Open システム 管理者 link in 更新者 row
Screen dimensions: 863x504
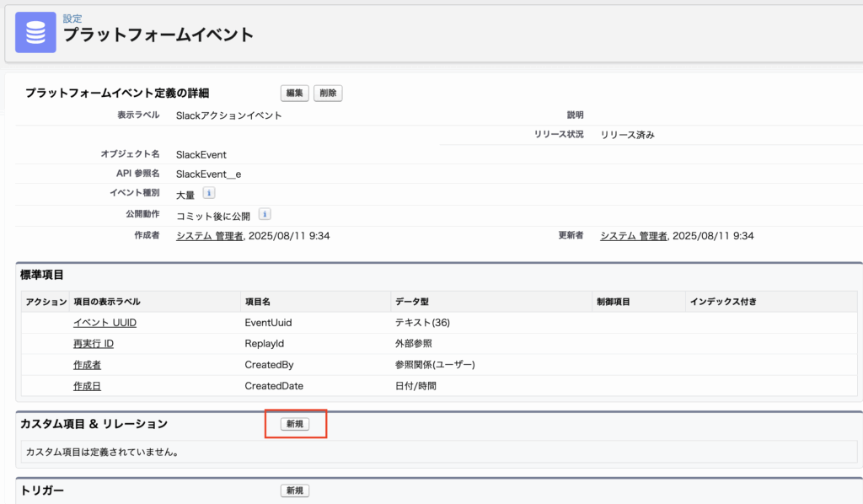633,236
